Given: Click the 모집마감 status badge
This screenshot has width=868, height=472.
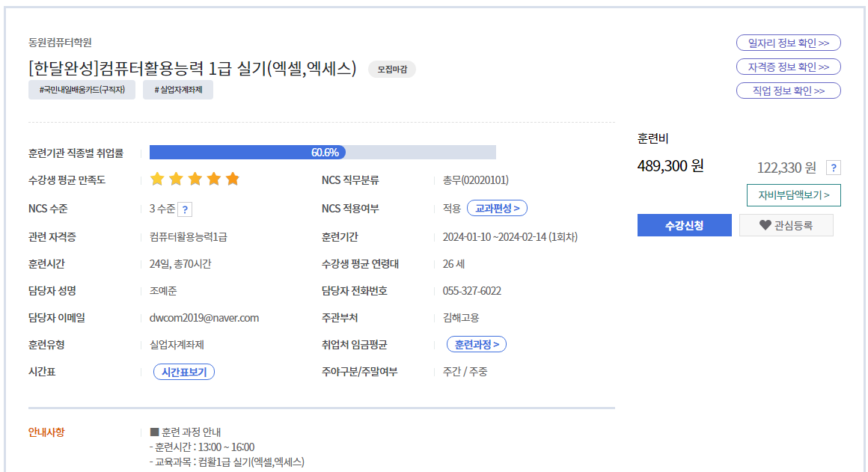Looking at the screenshot, I should [392, 70].
